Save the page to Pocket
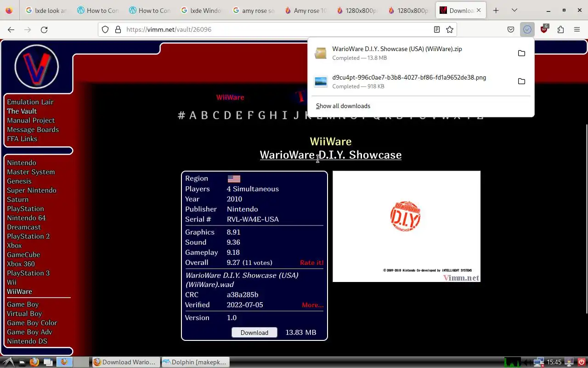The height and width of the screenshot is (368, 588). pyautogui.click(x=511, y=29)
